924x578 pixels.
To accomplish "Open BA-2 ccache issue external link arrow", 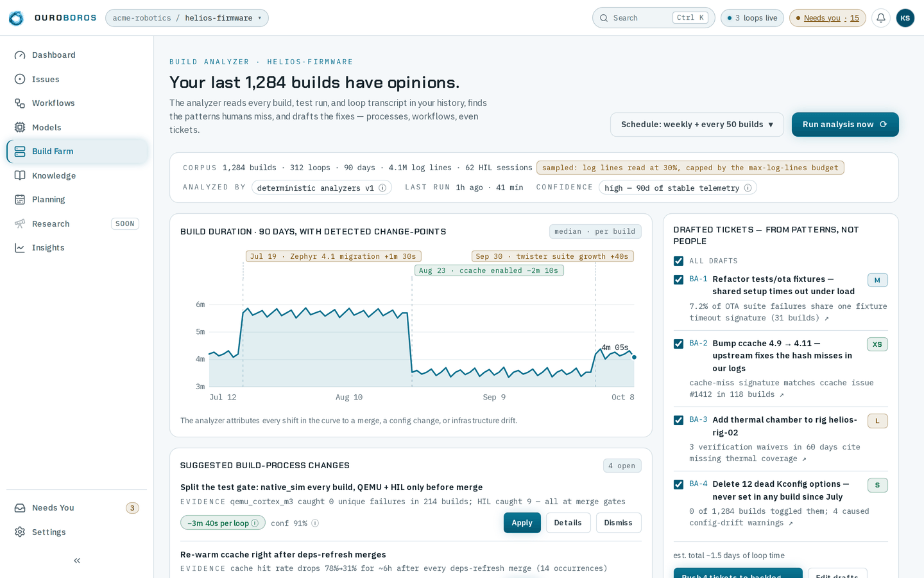I will coord(782,395).
